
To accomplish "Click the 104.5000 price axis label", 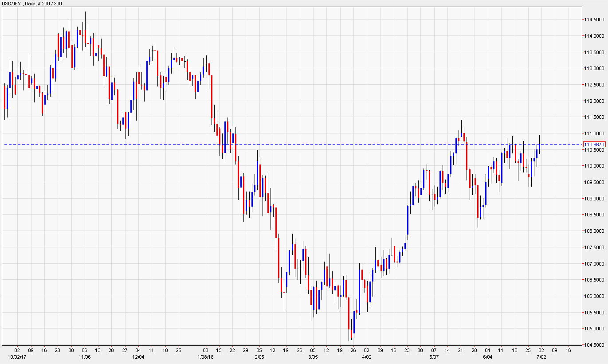I will [x=594, y=345].
